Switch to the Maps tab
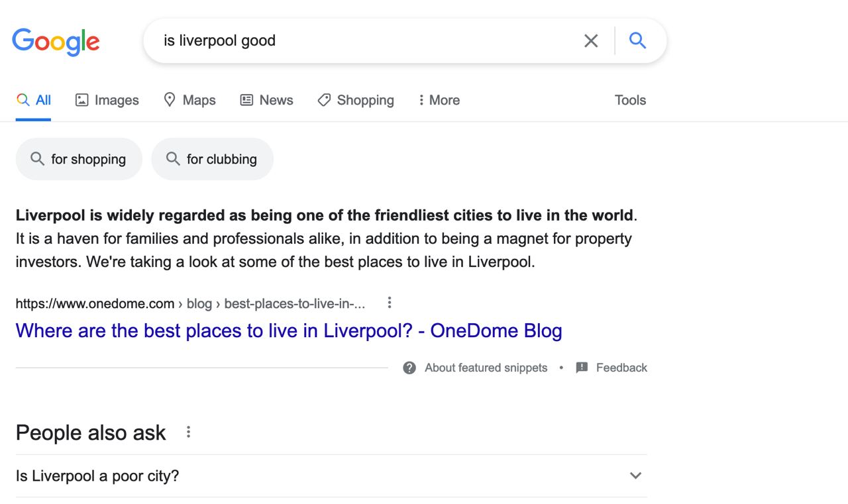The height and width of the screenshot is (504, 848). click(189, 100)
